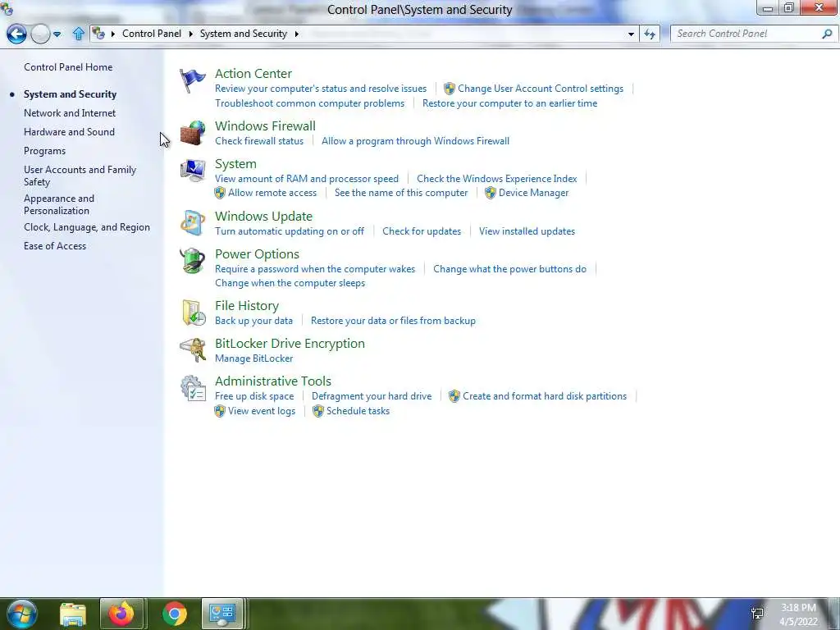
Task: Open the Windows Update icon
Action: tap(192, 223)
